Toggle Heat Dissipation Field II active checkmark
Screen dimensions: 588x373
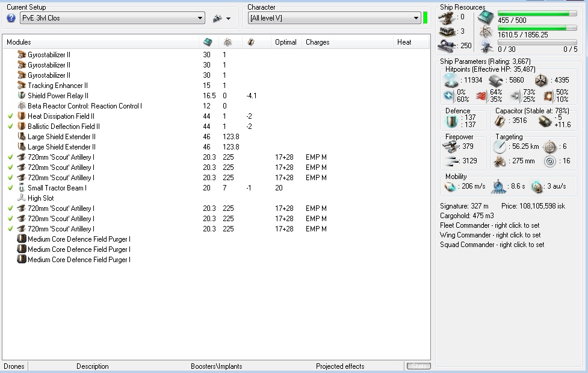click(10, 116)
